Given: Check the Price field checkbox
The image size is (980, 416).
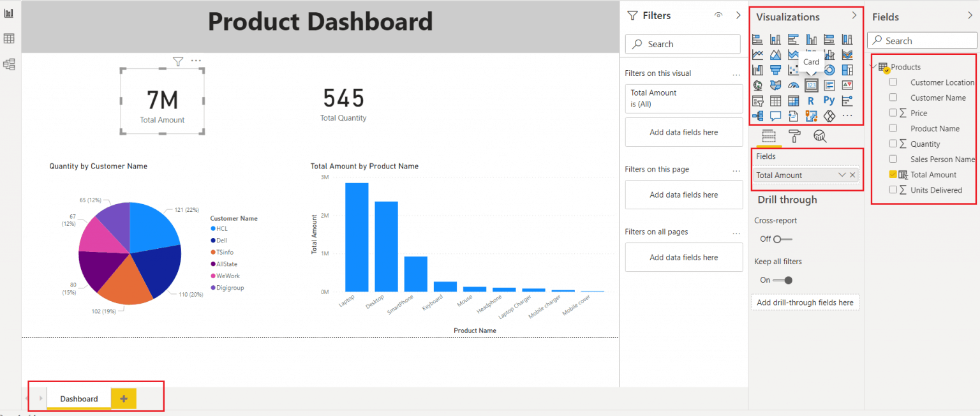Looking at the screenshot, I should point(893,113).
